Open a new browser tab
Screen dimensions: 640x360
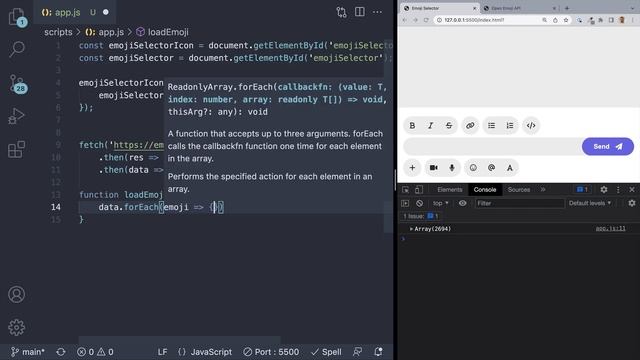click(x=567, y=8)
